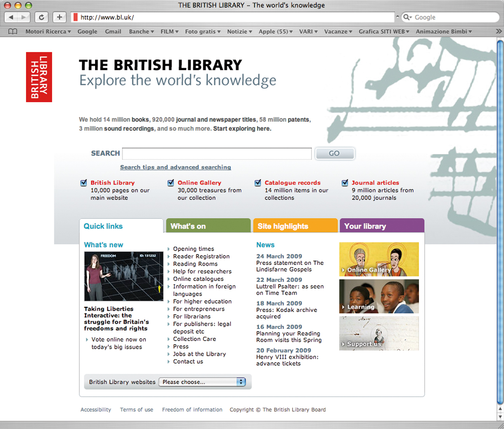Open the Reader Registration link
Screen dimensions: 504x429
point(201,256)
